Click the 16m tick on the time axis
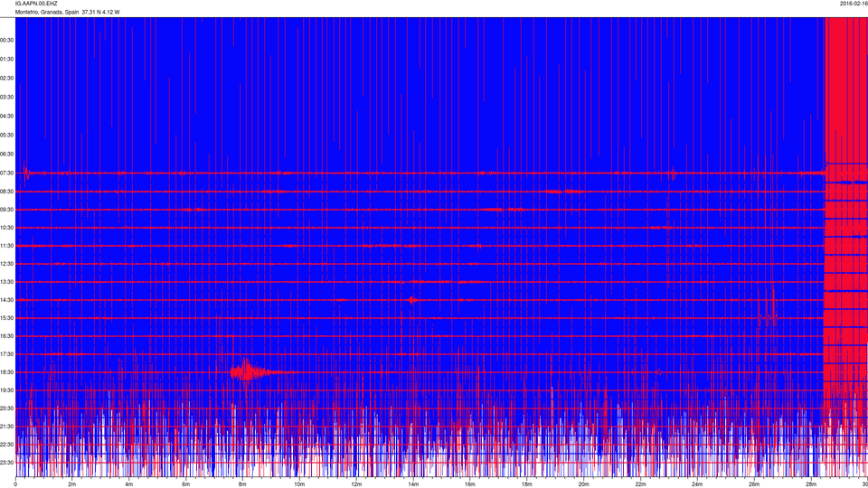The image size is (868, 488). [x=470, y=484]
